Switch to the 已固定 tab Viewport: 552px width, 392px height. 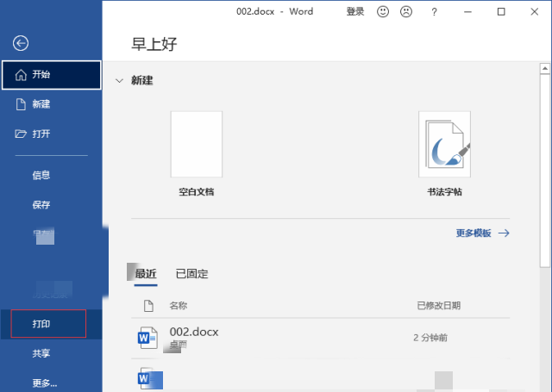coord(191,274)
